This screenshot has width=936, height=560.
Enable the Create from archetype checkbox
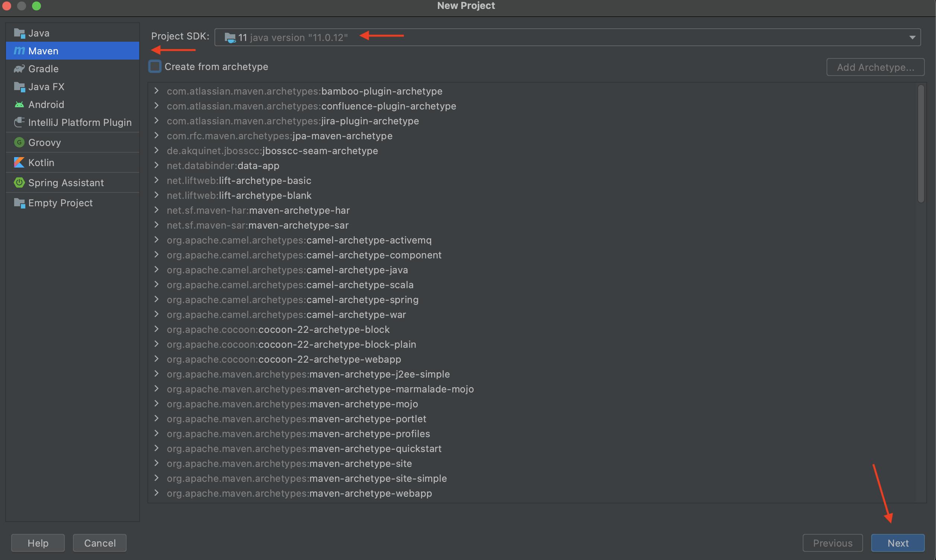155,66
